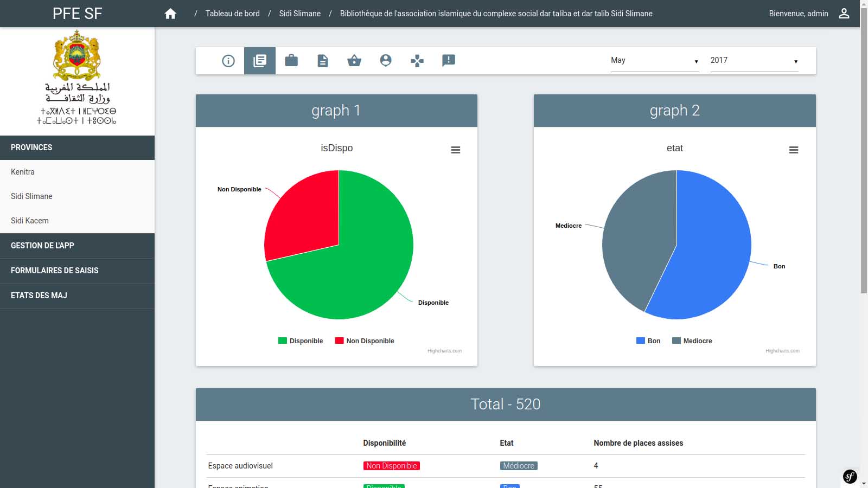Select Kenitra province in sidebar
Screen dimensions: 868x488
23,172
